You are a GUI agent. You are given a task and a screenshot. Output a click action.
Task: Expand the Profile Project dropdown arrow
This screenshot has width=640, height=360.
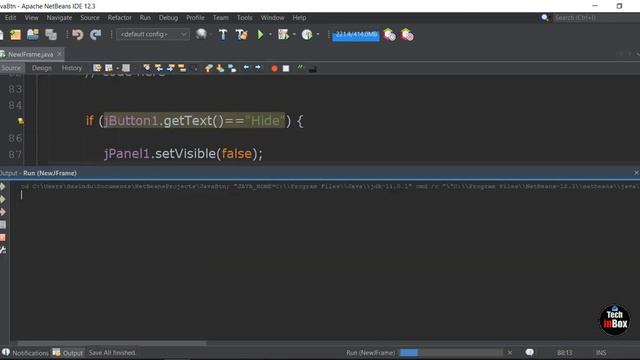(318, 35)
